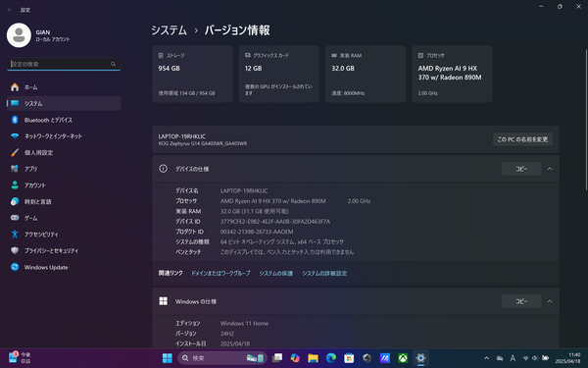Collapse the Windows の仕様 section chevron
Viewport: 588px width, 368px height.
(550, 301)
